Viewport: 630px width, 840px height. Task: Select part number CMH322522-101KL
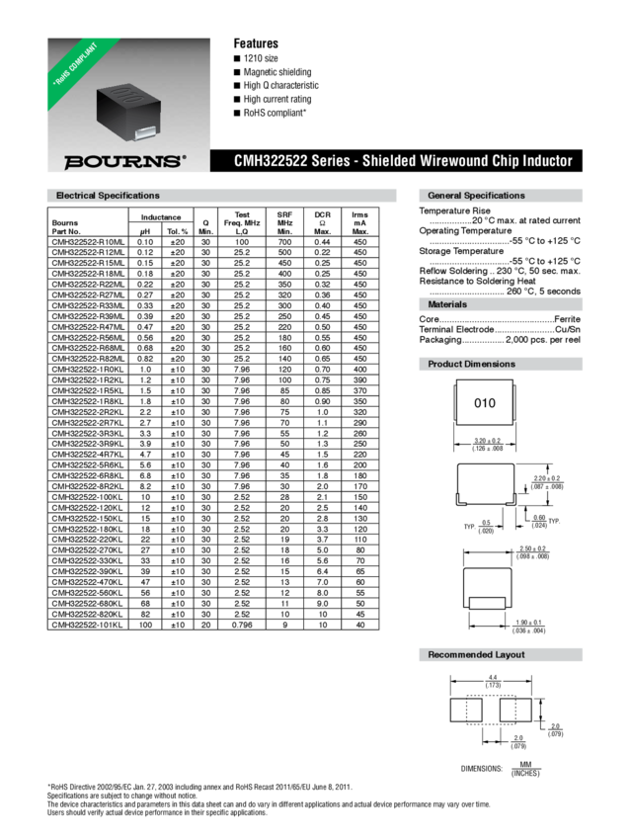click(x=87, y=626)
